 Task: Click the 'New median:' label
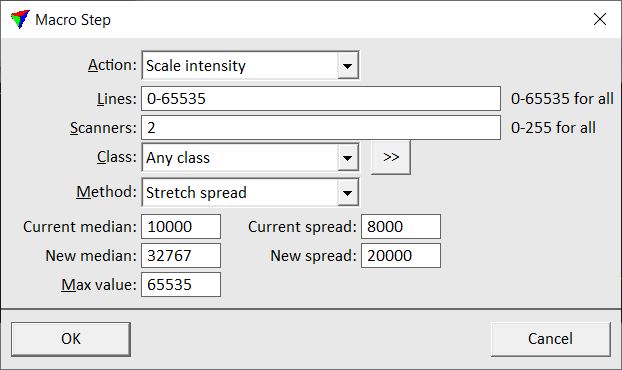pyautogui.click(x=91, y=256)
